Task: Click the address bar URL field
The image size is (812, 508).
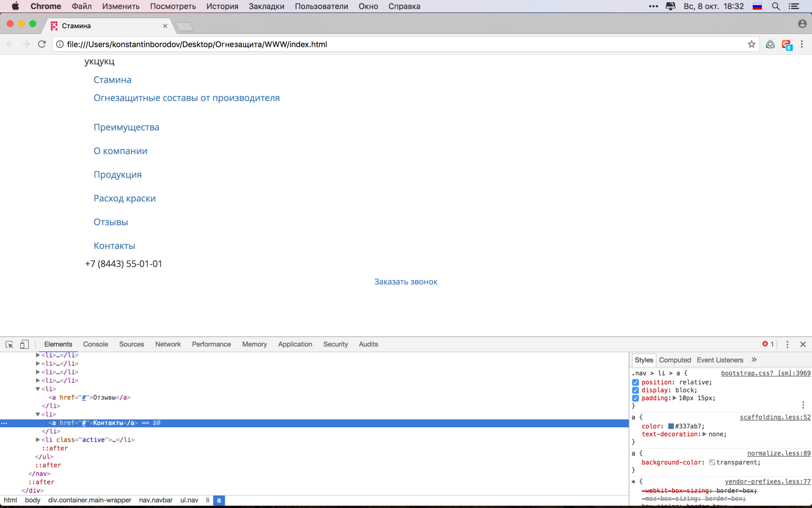Action: point(406,44)
